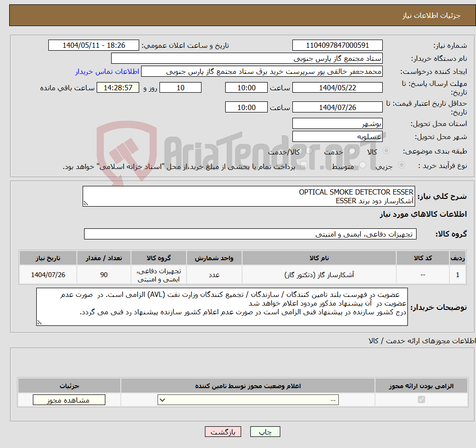
Task: Click the quantity cell showing 90
Action: click(x=104, y=275)
